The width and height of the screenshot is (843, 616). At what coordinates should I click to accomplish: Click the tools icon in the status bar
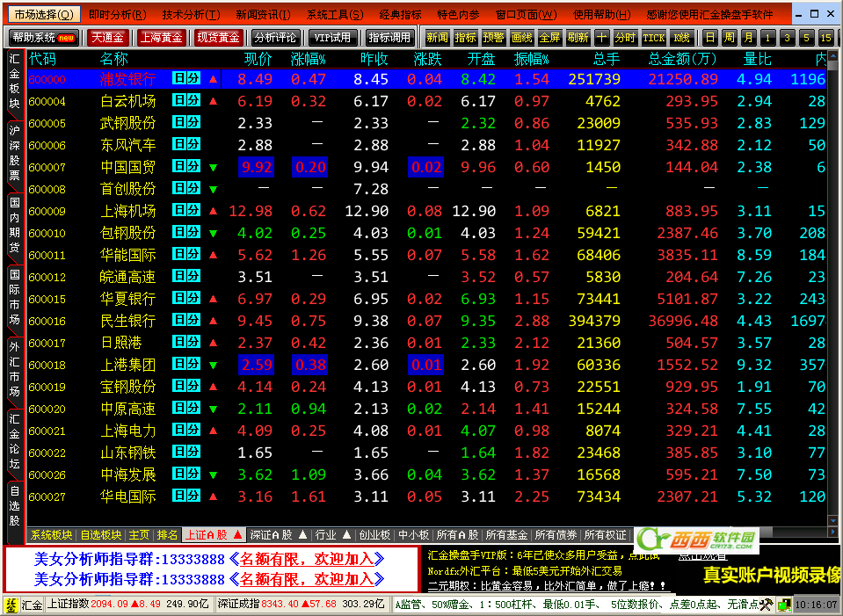[766, 605]
